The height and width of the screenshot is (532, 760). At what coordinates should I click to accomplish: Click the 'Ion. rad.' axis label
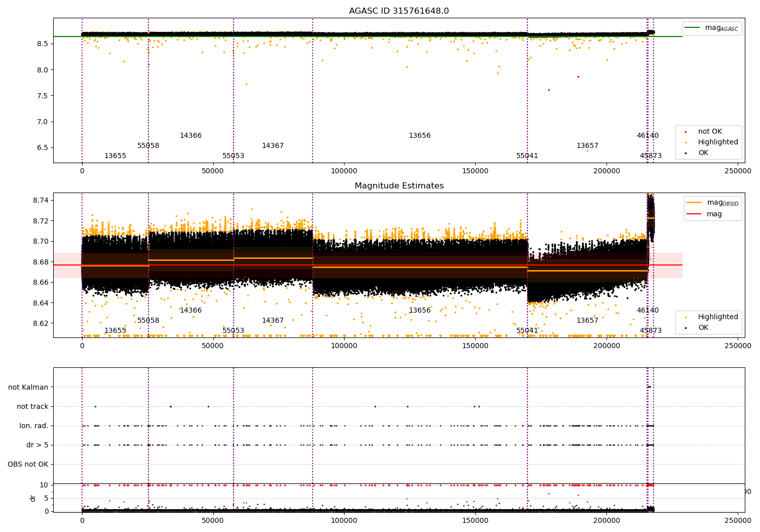coord(34,426)
